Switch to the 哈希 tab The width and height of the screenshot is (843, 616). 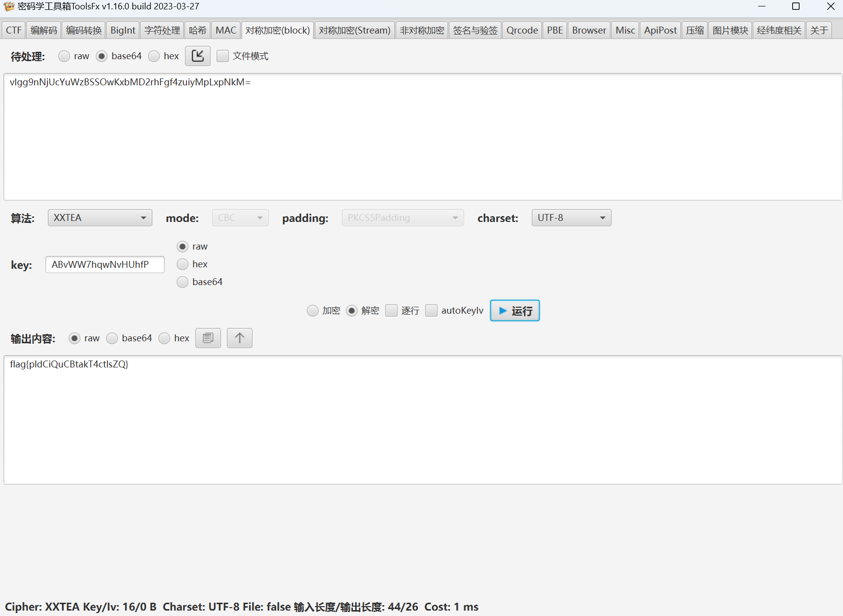(x=198, y=30)
